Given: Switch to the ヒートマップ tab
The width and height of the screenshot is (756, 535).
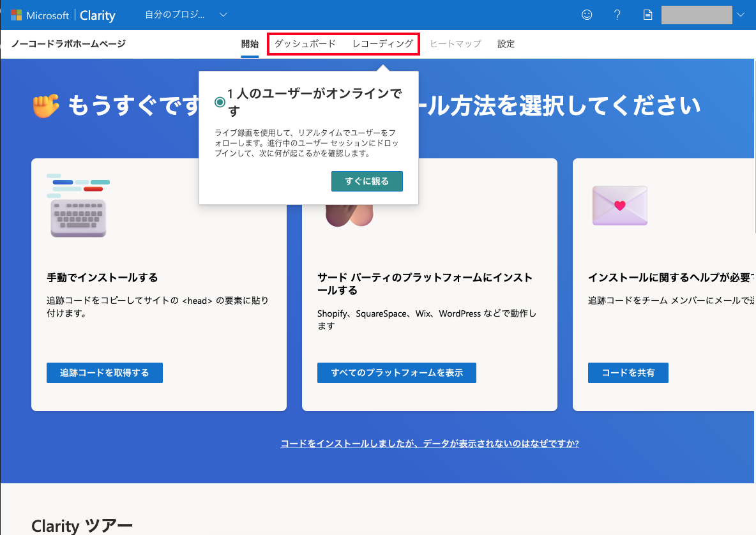Looking at the screenshot, I should tap(456, 44).
